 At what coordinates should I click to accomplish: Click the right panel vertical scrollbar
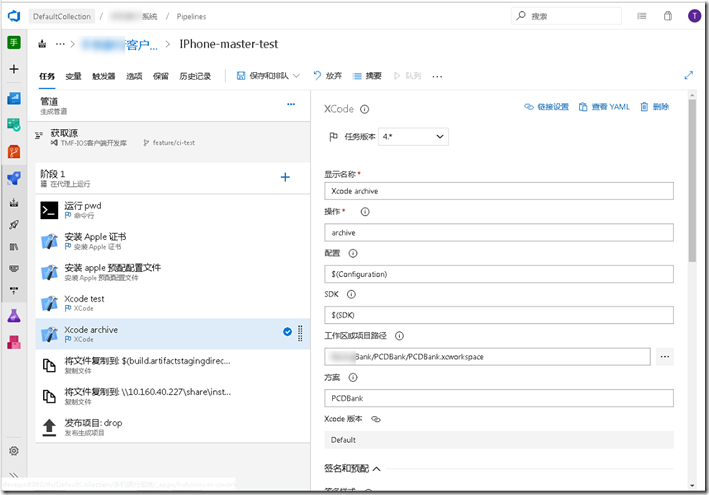click(692, 181)
